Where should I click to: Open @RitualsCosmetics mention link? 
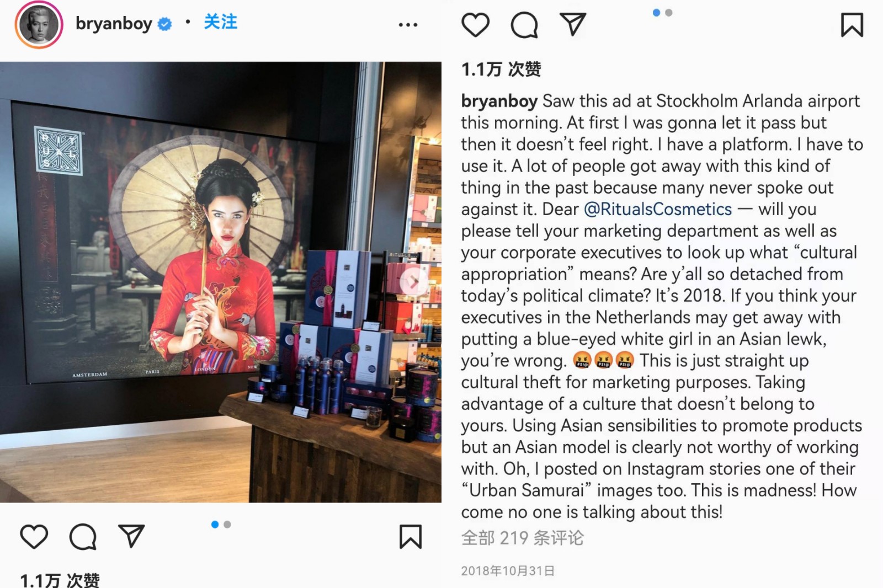(658, 209)
